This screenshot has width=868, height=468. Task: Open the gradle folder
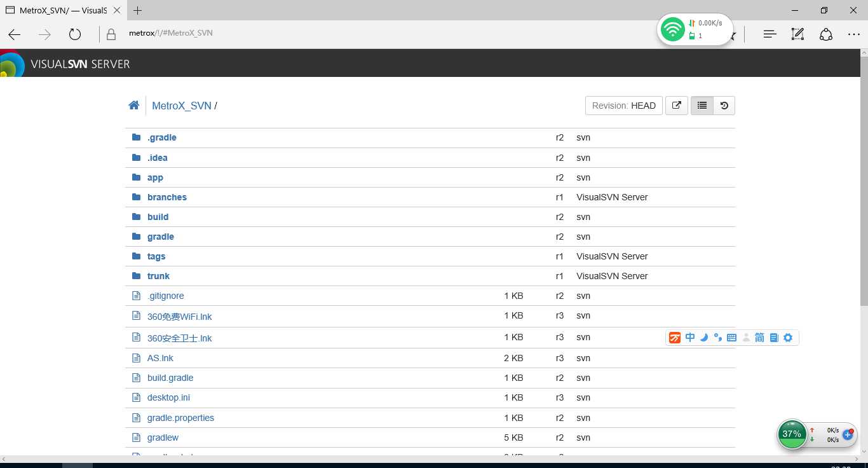160,237
